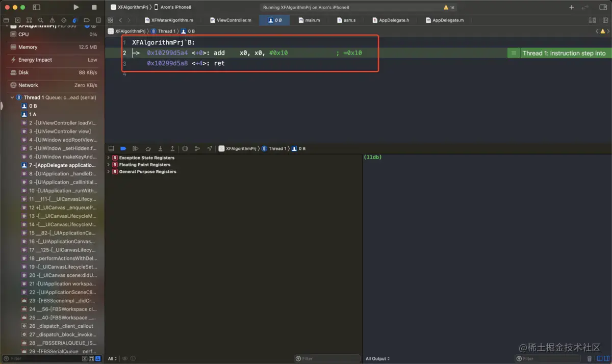The height and width of the screenshot is (364, 612).
Task: Jump to the previous issue arrow
Action: [597, 31]
